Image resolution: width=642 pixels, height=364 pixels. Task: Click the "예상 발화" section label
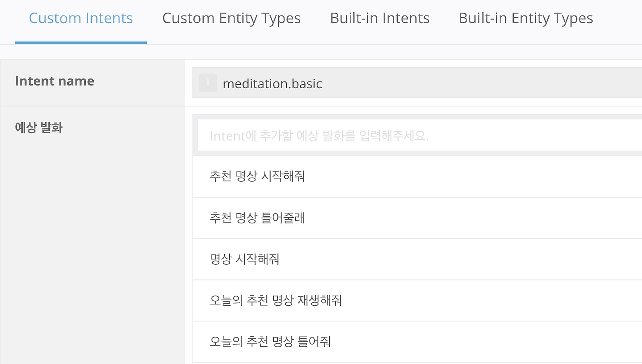(x=39, y=128)
